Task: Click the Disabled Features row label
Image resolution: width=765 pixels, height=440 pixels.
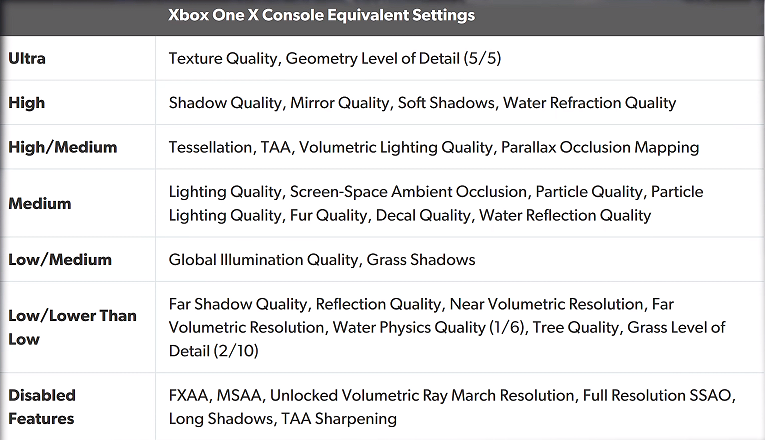Action: tap(42, 407)
